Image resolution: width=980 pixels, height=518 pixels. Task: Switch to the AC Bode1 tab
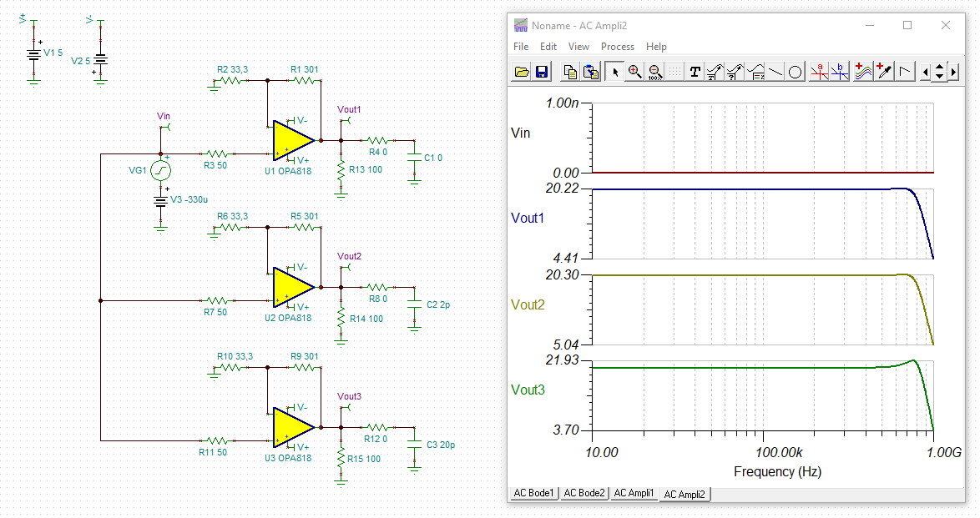533,493
